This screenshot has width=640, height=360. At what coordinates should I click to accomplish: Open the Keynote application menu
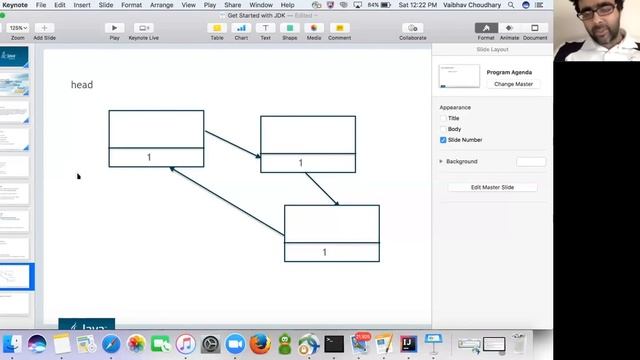coord(15,5)
